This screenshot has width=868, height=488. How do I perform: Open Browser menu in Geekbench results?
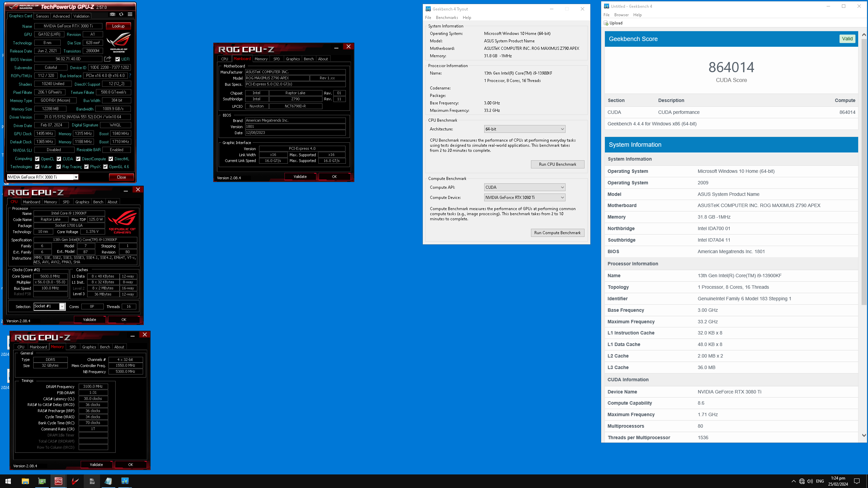(621, 15)
